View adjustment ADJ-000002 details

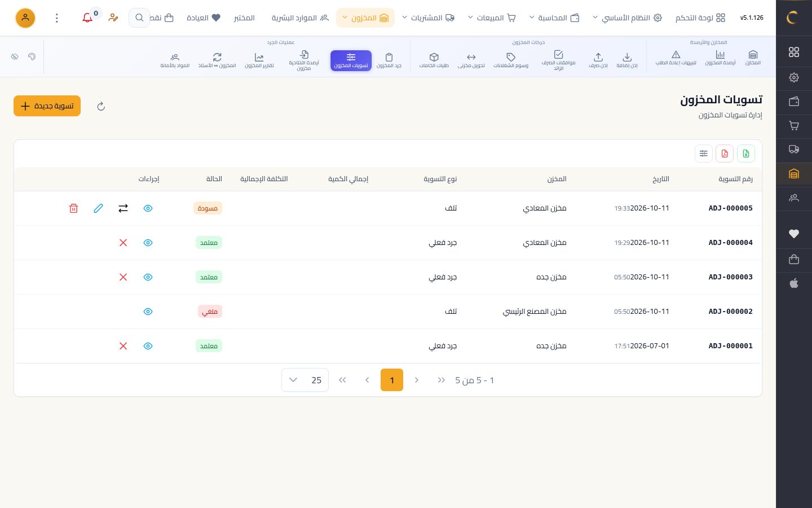coord(148,312)
